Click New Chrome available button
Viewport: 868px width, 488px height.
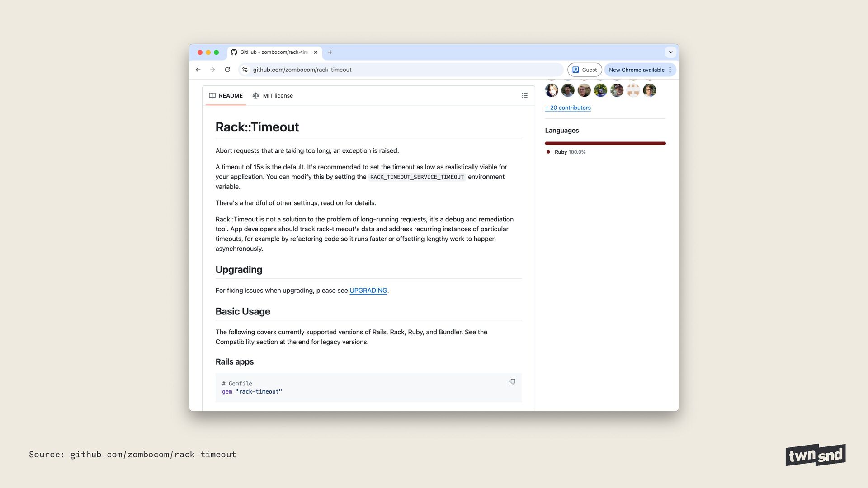636,70
